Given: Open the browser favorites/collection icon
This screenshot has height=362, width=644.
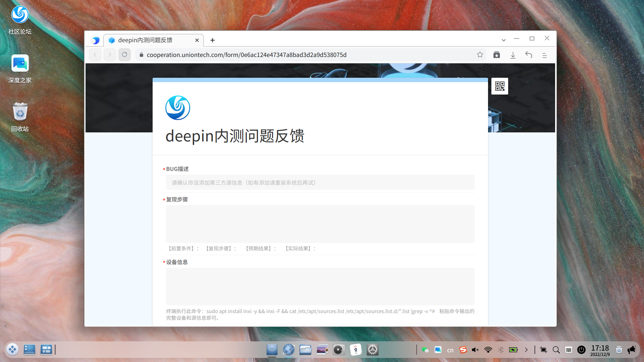Looking at the screenshot, I should tap(497, 55).
